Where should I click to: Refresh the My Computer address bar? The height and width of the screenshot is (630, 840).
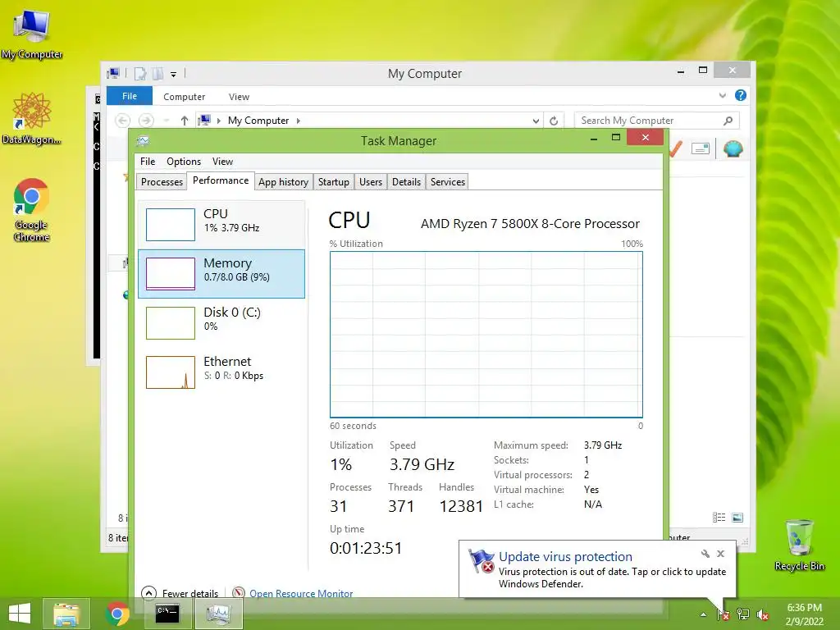pos(554,121)
